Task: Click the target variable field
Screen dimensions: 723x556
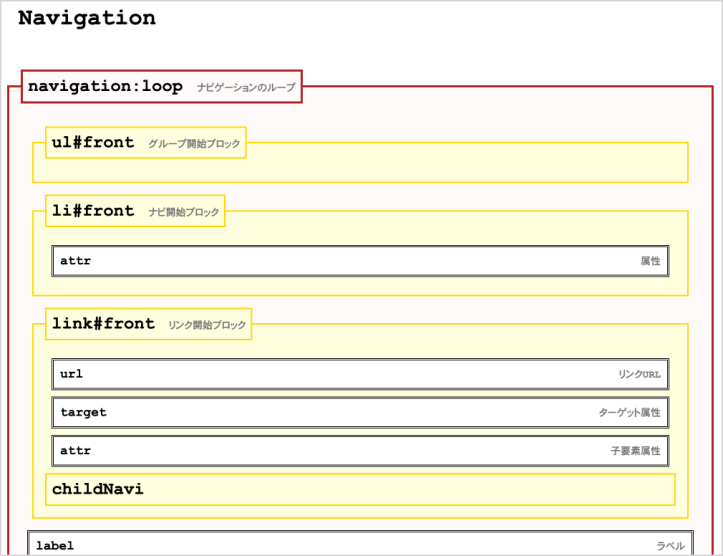Action: tap(83, 412)
